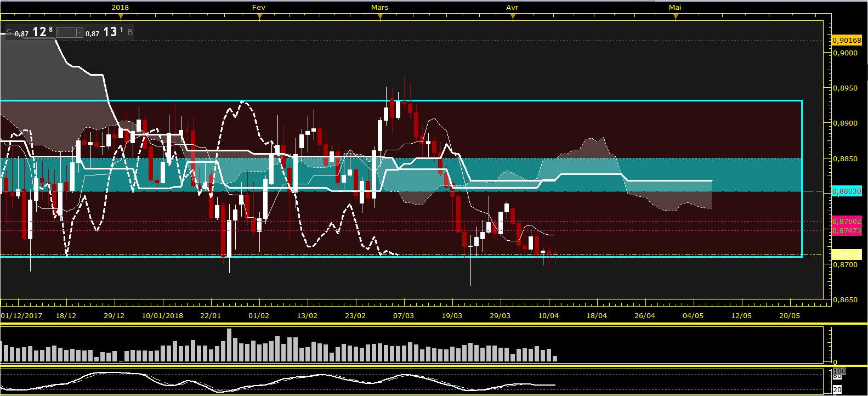The width and height of the screenshot is (868, 396).
Task: Click the Avr month marker
Action: (x=512, y=7)
